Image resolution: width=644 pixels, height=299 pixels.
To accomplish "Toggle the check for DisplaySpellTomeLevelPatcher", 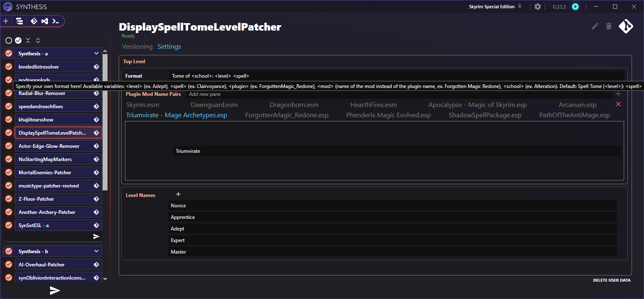I will click(9, 133).
